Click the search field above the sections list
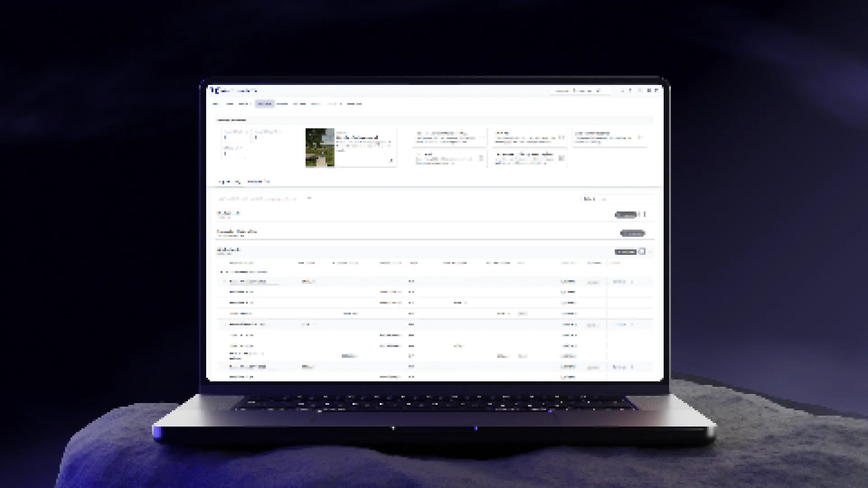Viewport: 868px width, 488px height. pyautogui.click(x=617, y=199)
